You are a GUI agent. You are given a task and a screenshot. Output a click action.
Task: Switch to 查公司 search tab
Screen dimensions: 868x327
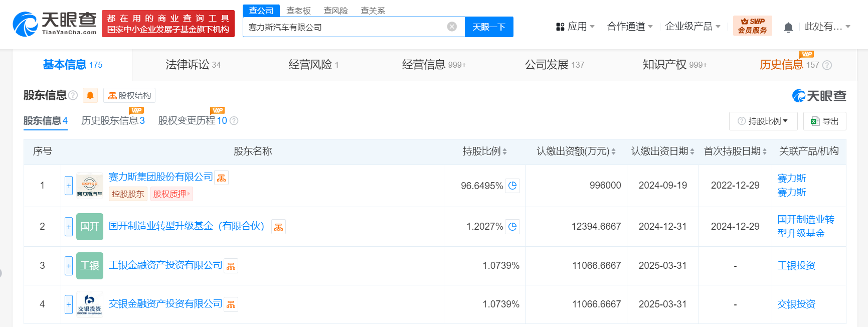(261, 11)
